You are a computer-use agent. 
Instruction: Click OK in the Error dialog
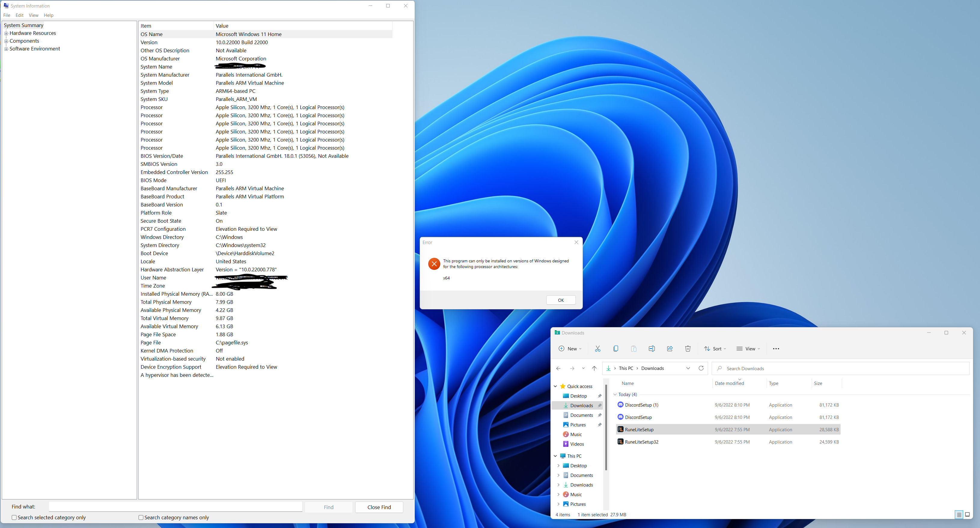click(561, 300)
